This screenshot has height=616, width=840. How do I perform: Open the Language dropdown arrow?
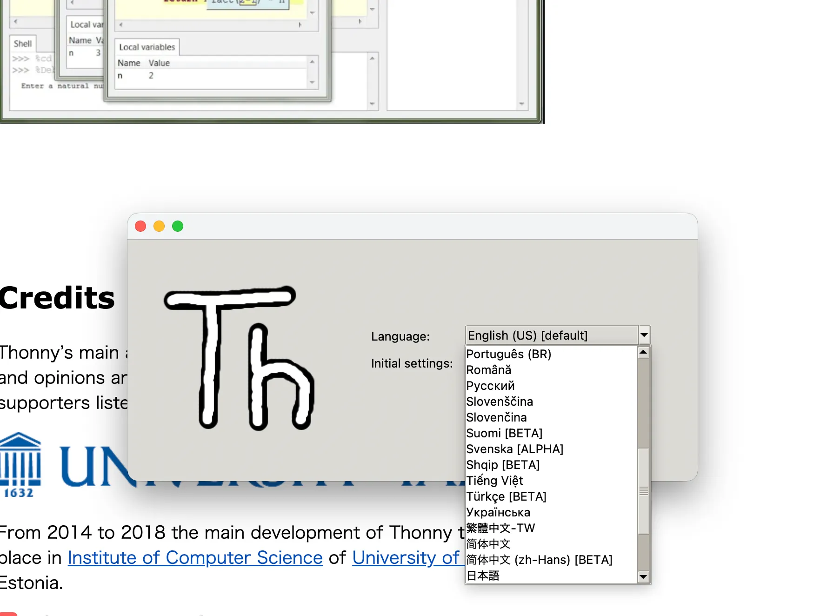[x=644, y=335]
